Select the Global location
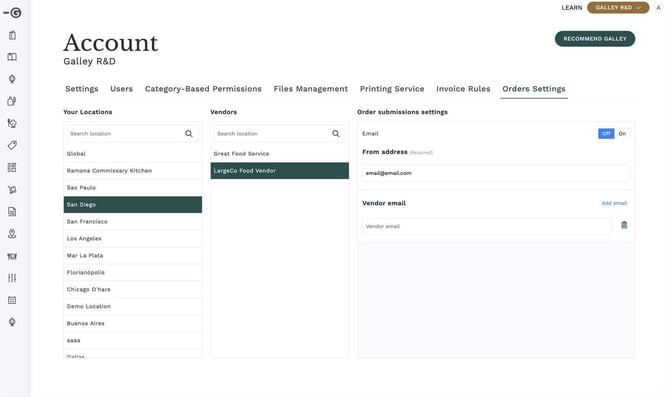Viewport: 670px width, 397px height. coord(132,153)
